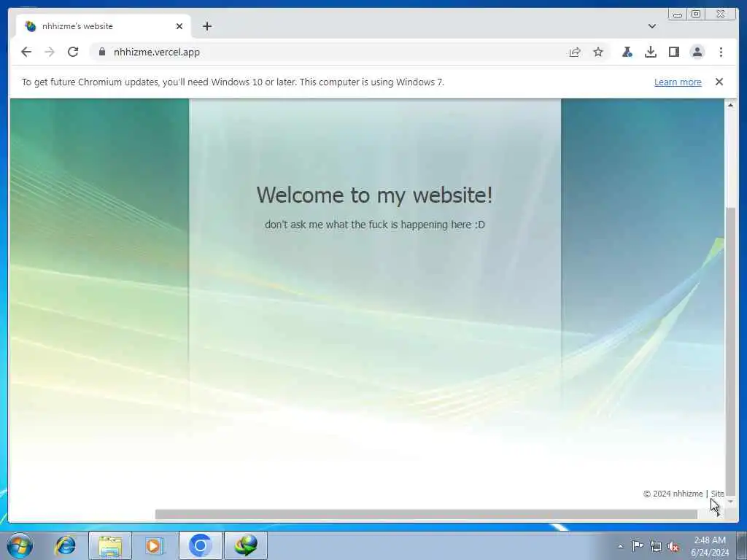Open Chrome Labs flask icon
This screenshot has height=560, width=747.
(x=627, y=52)
